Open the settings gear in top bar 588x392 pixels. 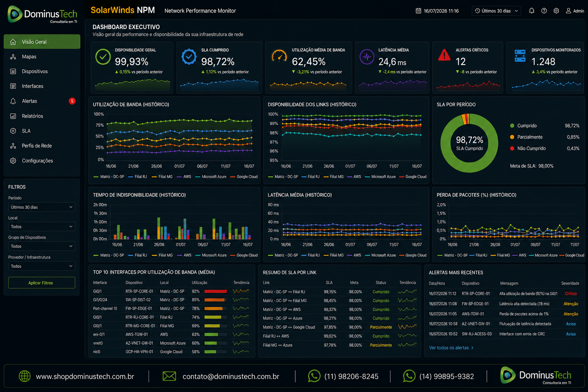coord(556,11)
